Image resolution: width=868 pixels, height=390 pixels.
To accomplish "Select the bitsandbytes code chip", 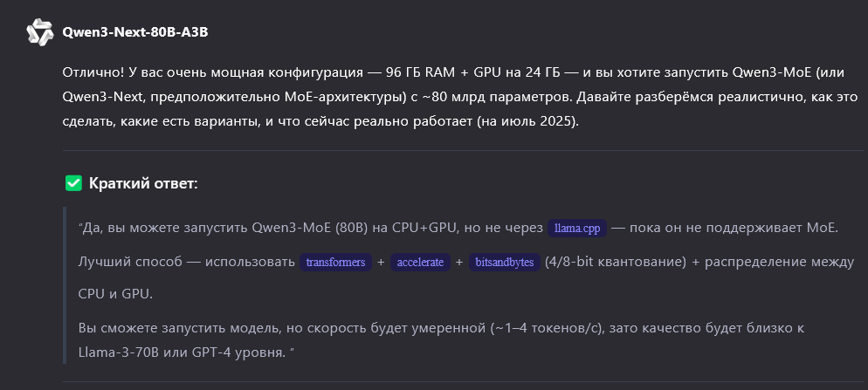I will tap(503, 262).
